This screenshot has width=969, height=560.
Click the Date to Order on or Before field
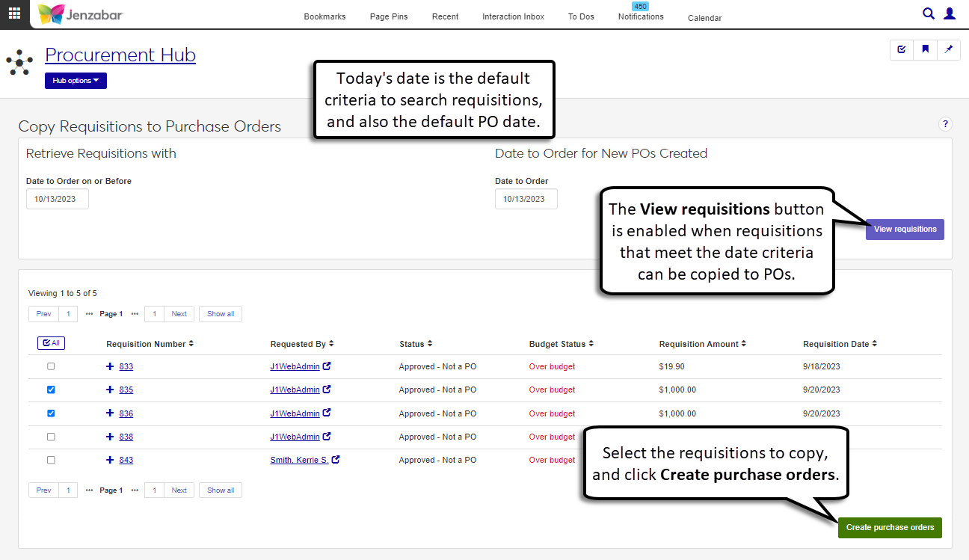(x=58, y=199)
